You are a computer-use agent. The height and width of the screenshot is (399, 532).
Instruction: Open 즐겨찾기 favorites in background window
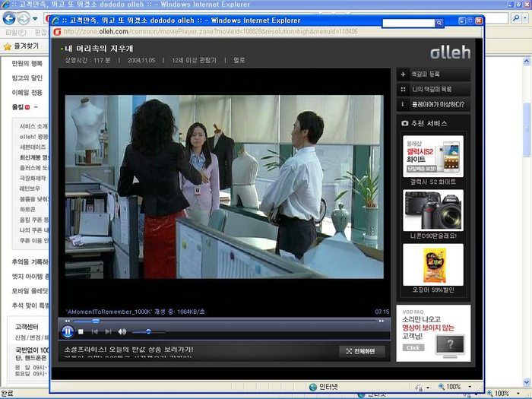click(x=21, y=46)
